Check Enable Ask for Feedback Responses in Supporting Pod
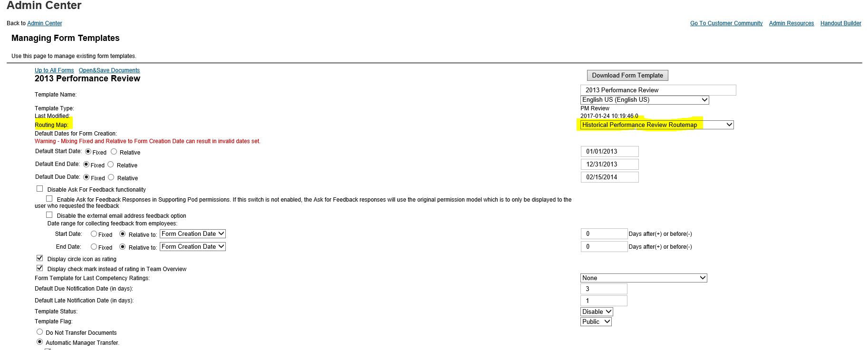 [x=49, y=199]
